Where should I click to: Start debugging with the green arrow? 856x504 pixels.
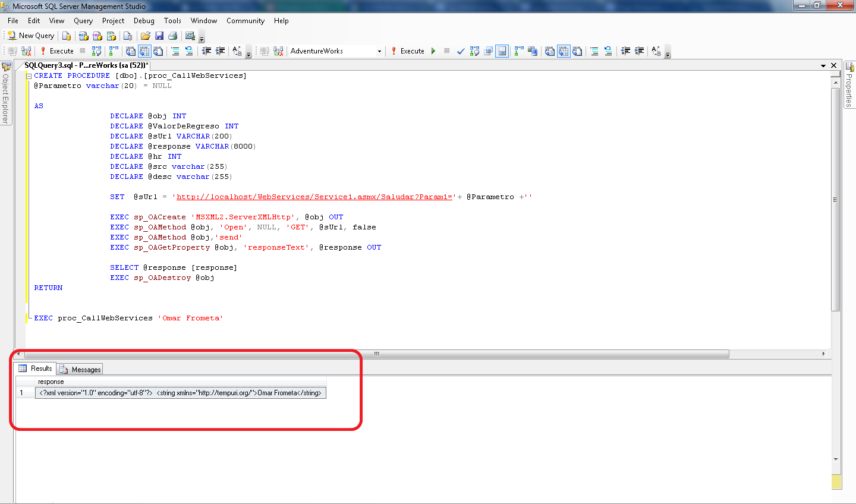[433, 51]
